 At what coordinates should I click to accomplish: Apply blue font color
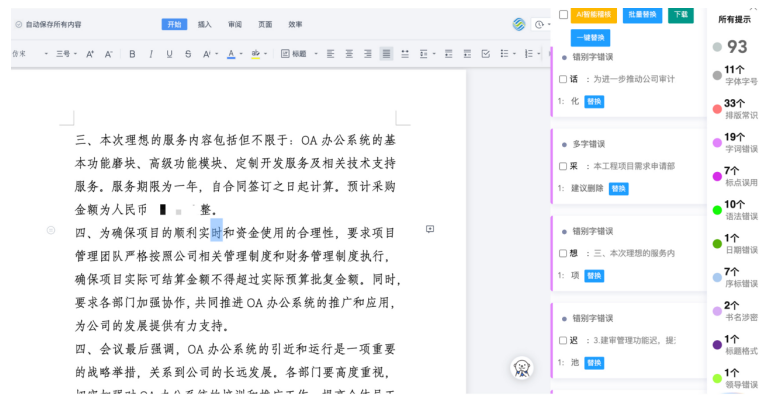point(231,54)
